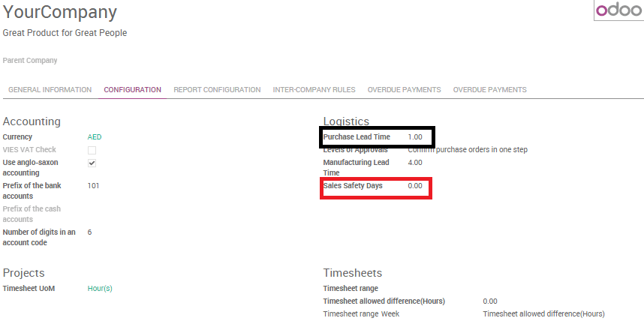Click the Hour(s) Timesheet UoM link
Viewport: 644px width, 321px height.
(100, 288)
